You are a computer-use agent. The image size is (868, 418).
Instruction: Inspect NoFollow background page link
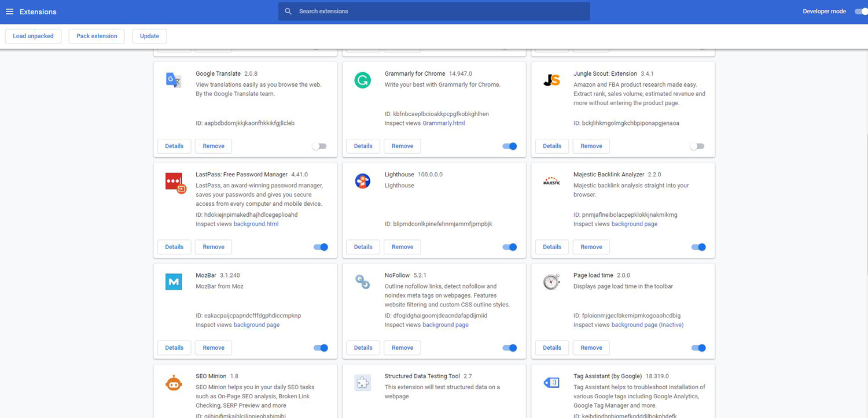click(x=446, y=325)
